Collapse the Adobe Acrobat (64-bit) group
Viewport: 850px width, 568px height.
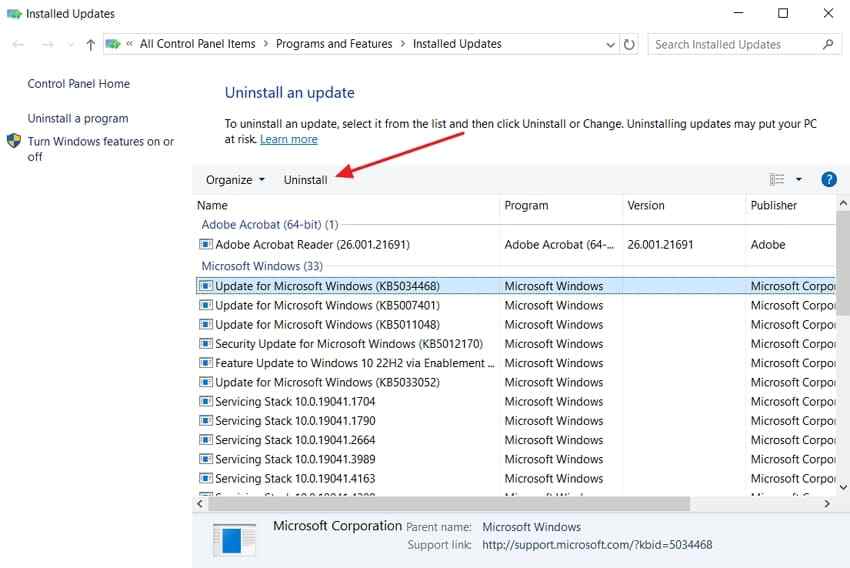pos(269,224)
